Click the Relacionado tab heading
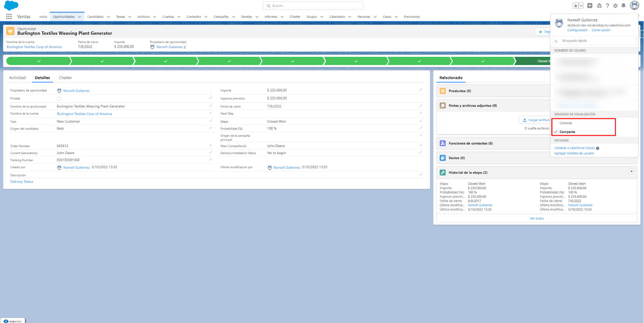The width and height of the screenshot is (644, 323). click(x=451, y=78)
